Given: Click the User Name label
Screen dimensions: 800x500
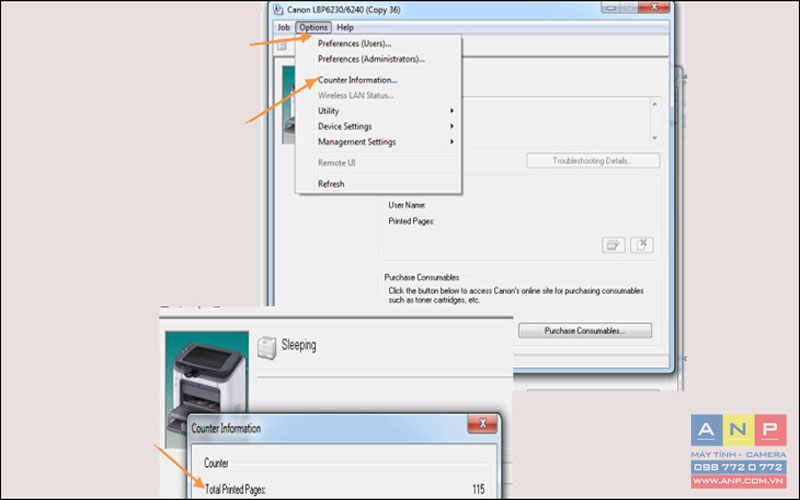Looking at the screenshot, I should [x=407, y=205].
